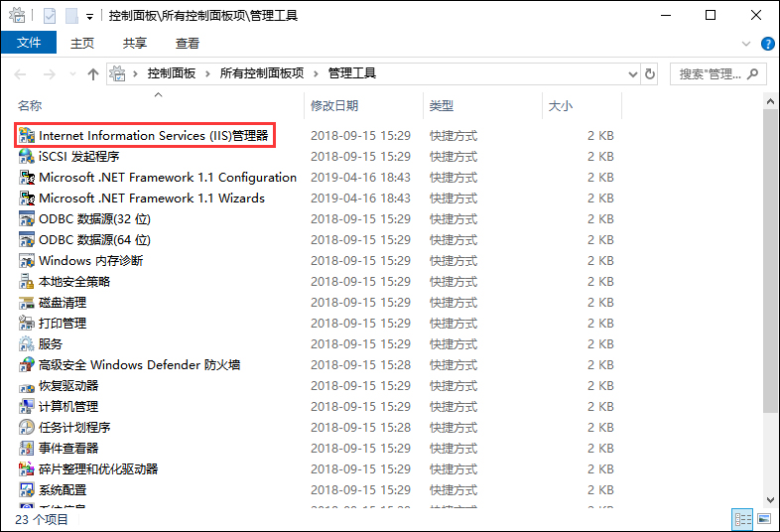Click the 高级安全 Windows Defender 防火墙 icon
Image resolution: width=780 pixels, height=532 pixels.
(x=27, y=365)
